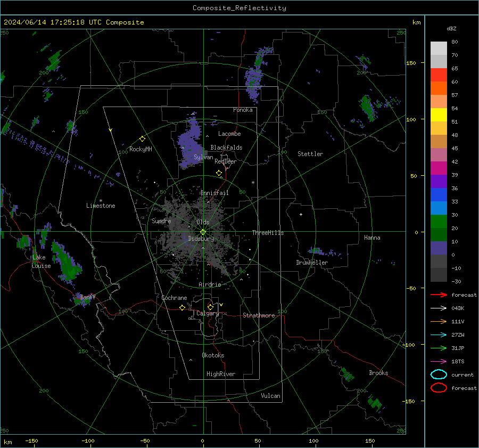Image resolution: width=479 pixels, height=448 pixels.
Task: Click the magenta 39-42 dBZ colour band
Action: tap(439, 168)
